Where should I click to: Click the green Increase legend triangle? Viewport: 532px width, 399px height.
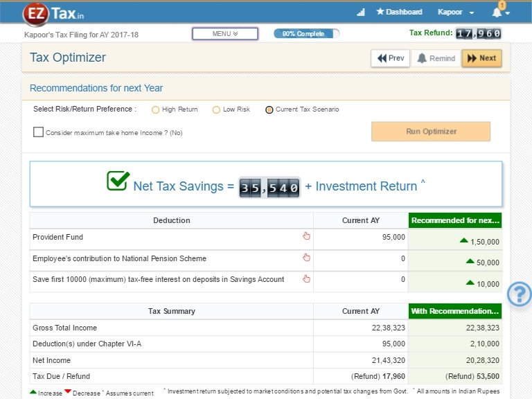click(x=33, y=392)
